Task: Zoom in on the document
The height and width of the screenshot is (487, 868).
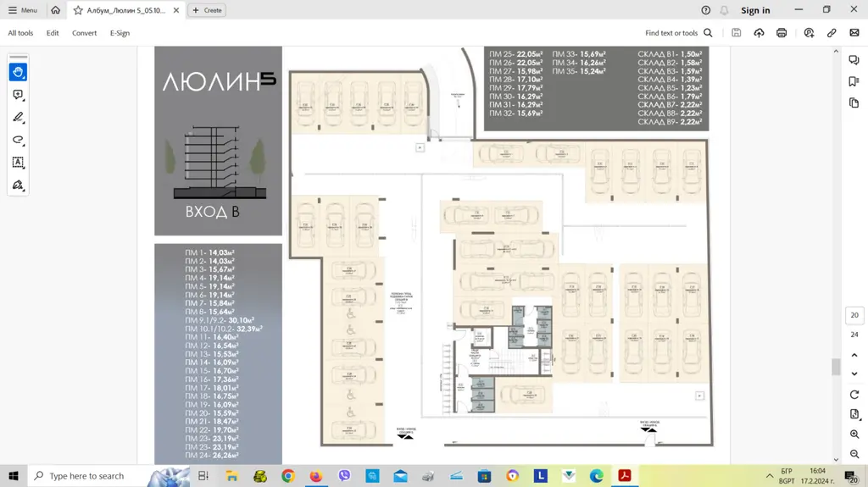Action: pos(854,434)
